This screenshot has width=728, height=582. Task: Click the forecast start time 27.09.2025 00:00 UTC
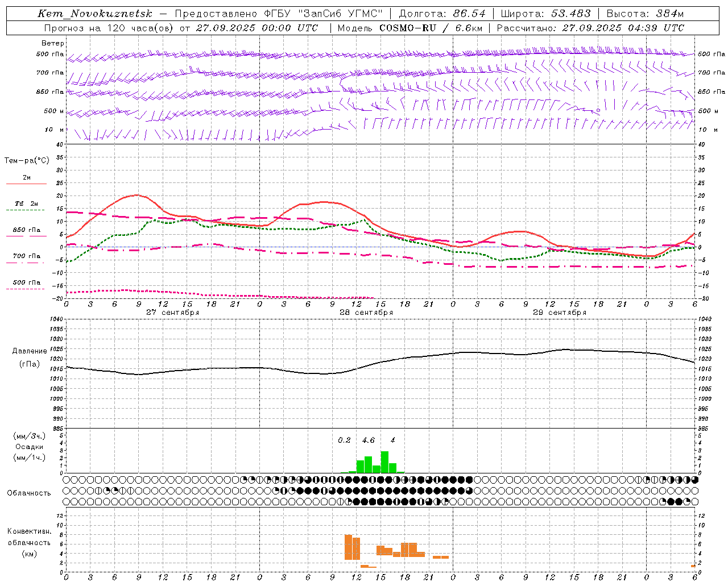[x=257, y=28]
